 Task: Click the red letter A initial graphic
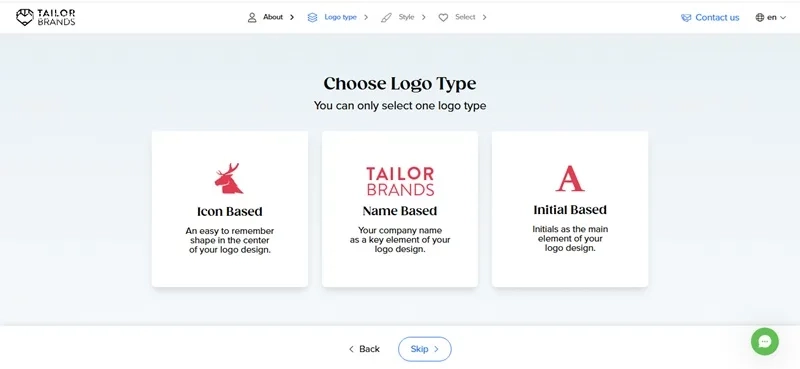[570, 179]
